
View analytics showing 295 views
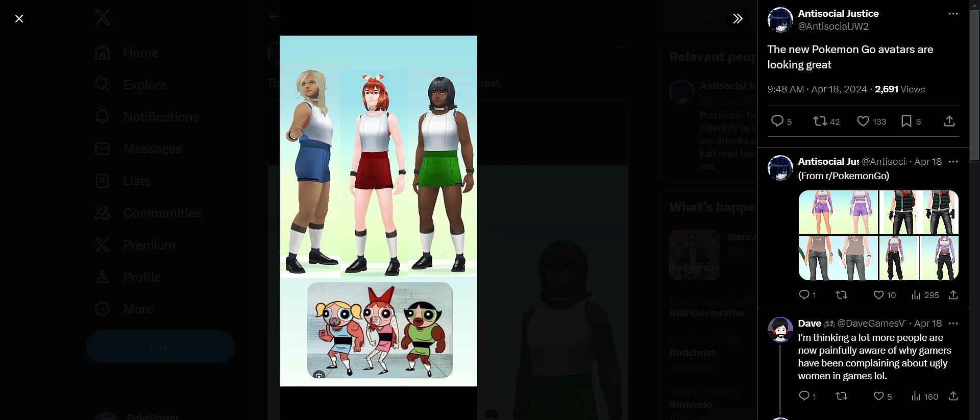pos(925,295)
